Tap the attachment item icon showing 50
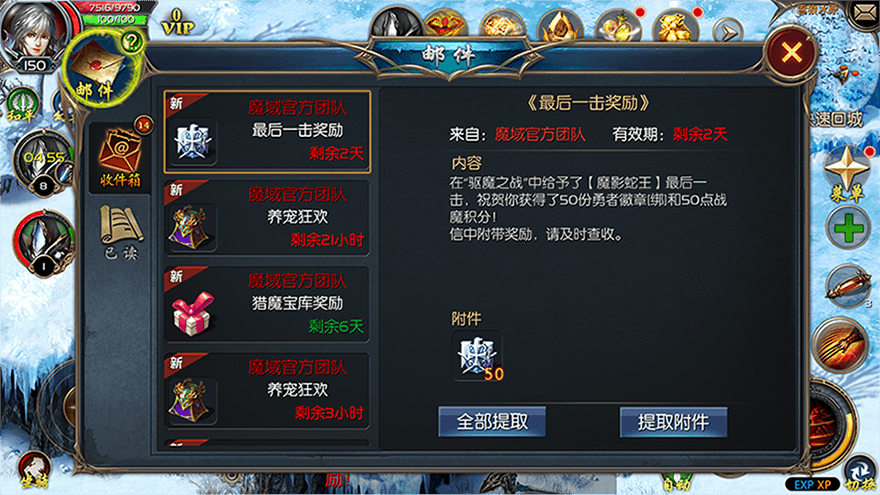The width and height of the screenshot is (880, 495). click(x=477, y=357)
